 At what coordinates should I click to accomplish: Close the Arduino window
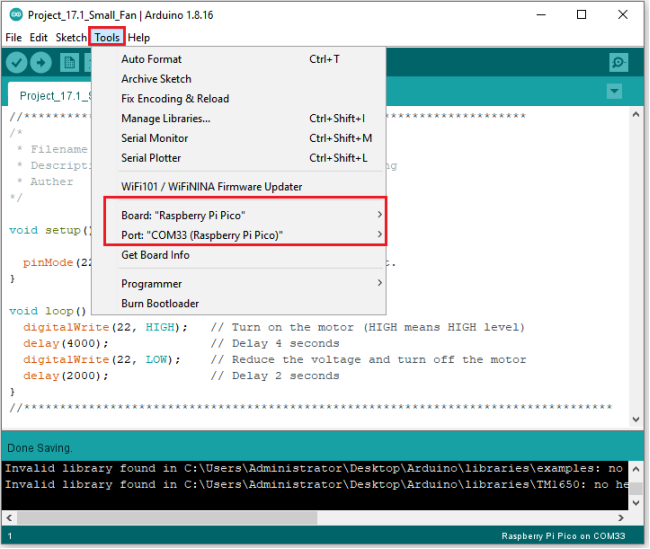pos(623,15)
